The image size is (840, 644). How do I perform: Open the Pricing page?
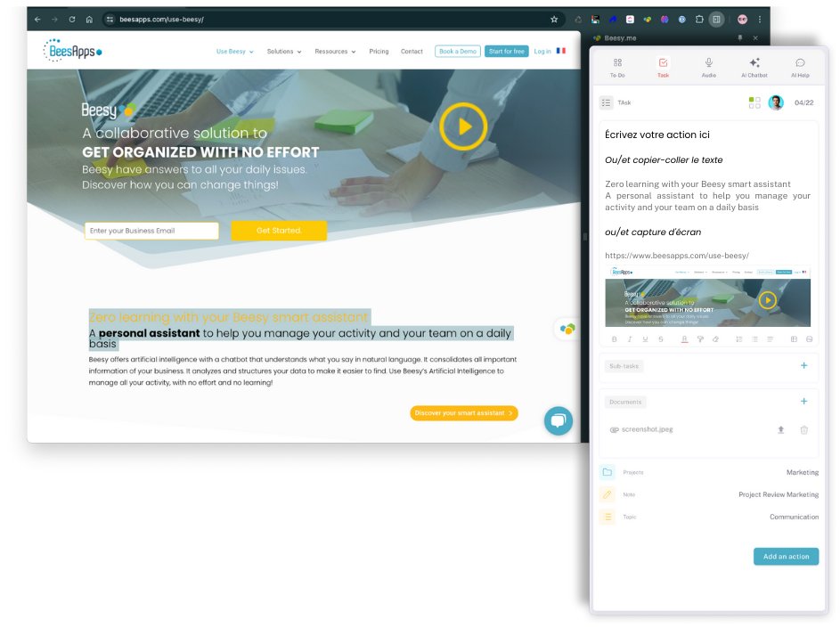point(379,52)
